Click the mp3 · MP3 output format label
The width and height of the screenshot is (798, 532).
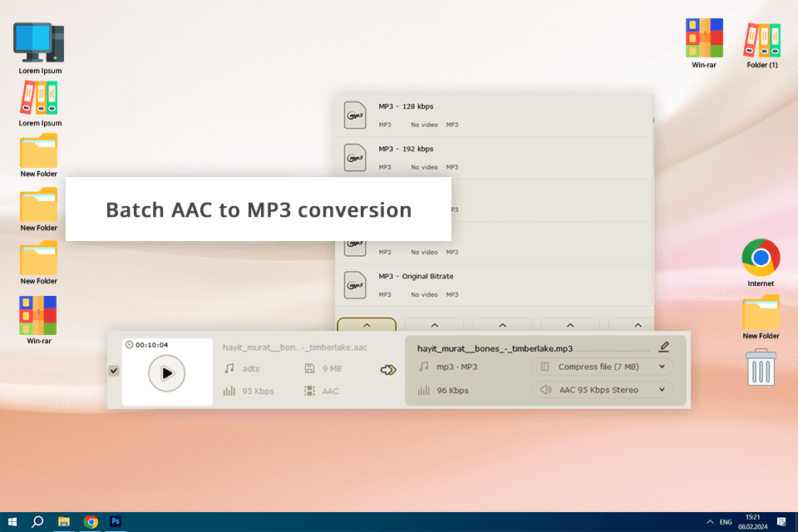tap(457, 367)
